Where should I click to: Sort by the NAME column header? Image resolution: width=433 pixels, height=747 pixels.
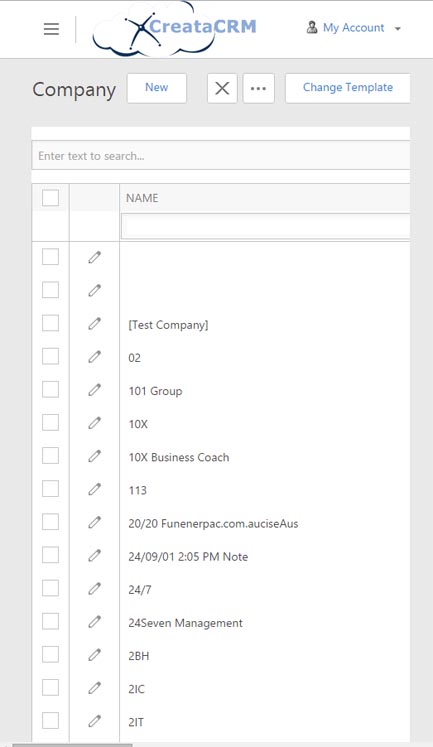point(142,198)
